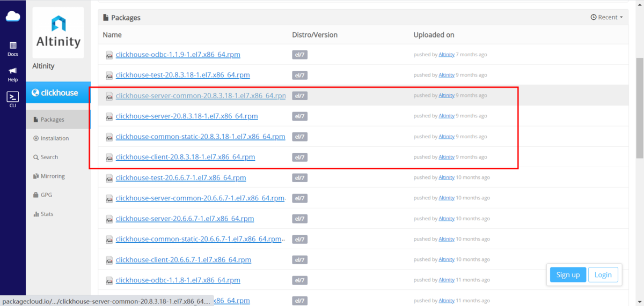This screenshot has height=306, width=644.
Task: Click el/7 badge on clickhouse-test-20.8.3.18-1 row
Action: tap(299, 75)
